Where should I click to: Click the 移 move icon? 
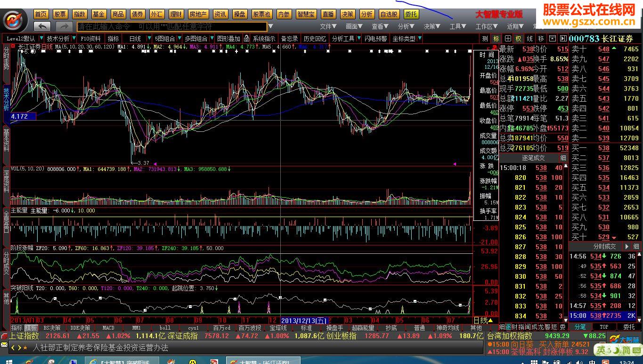(540, 39)
